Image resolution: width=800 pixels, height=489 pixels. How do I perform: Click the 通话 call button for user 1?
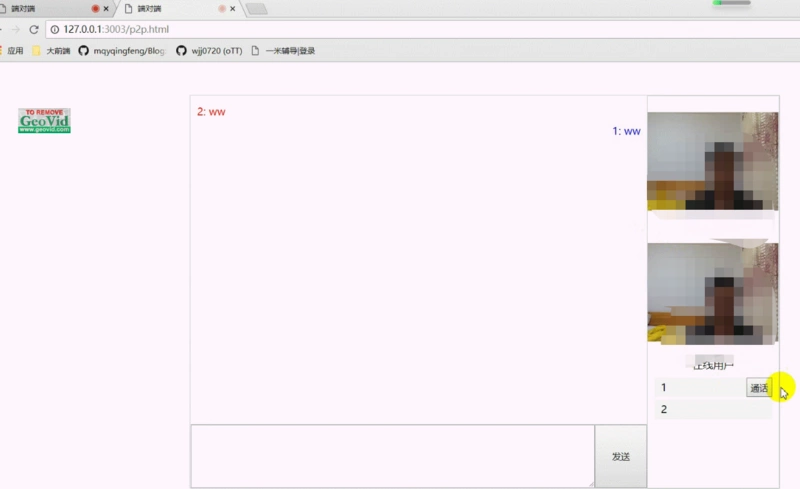point(759,388)
